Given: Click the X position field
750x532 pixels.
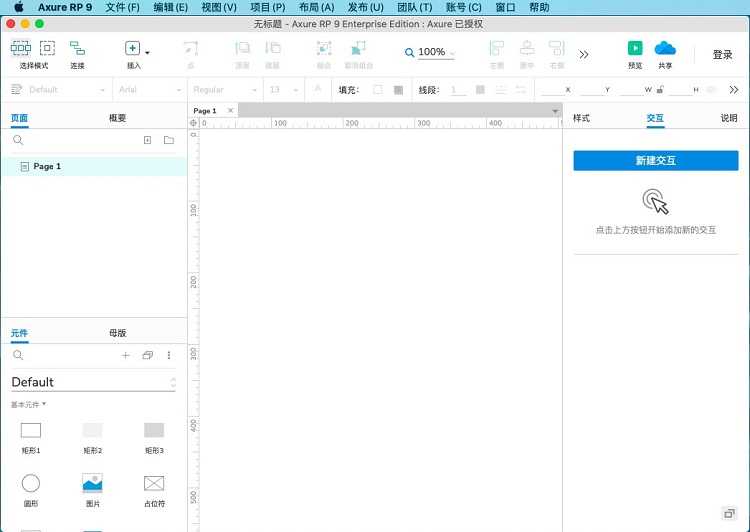Looking at the screenshot, I should pyautogui.click(x=552, y=89).
